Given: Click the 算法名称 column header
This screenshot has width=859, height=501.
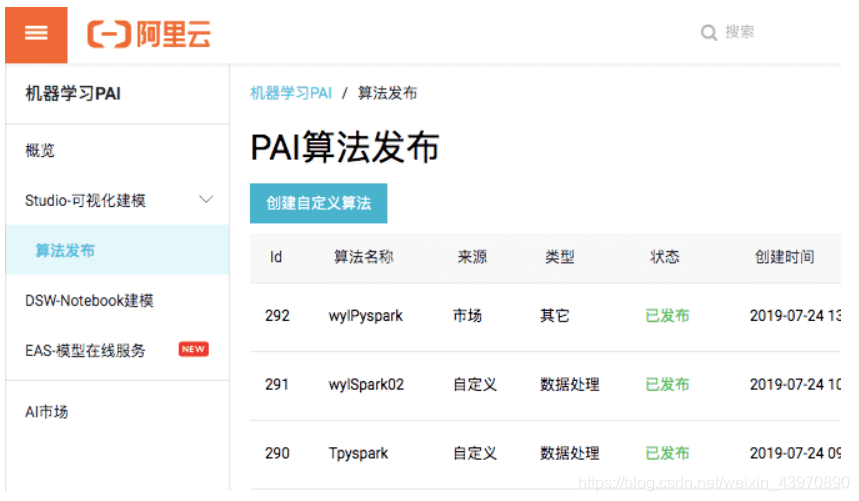Looking at the screenshot, I should [364, 257].
